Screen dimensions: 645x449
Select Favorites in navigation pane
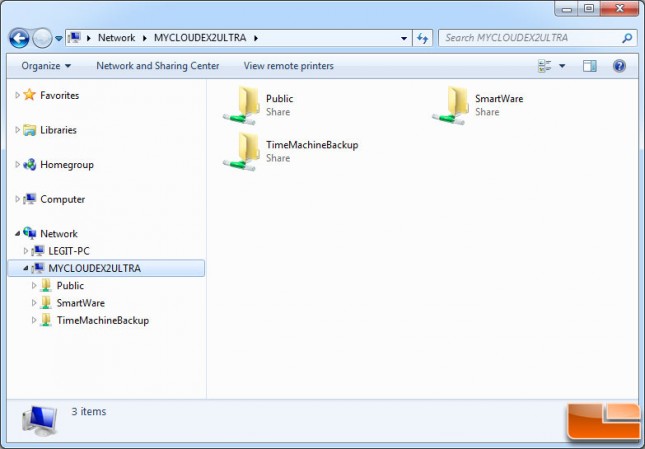(x=59, y=95)
